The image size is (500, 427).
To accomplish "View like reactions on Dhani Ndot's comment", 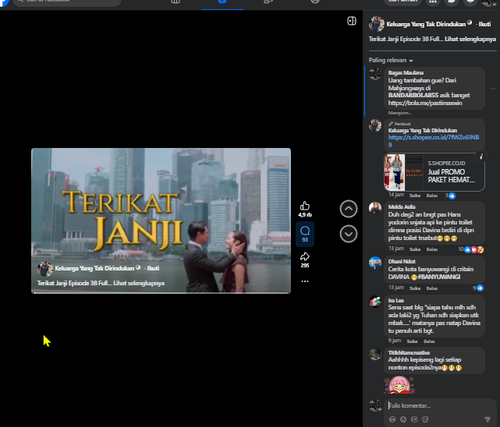I will pos(479,288).
